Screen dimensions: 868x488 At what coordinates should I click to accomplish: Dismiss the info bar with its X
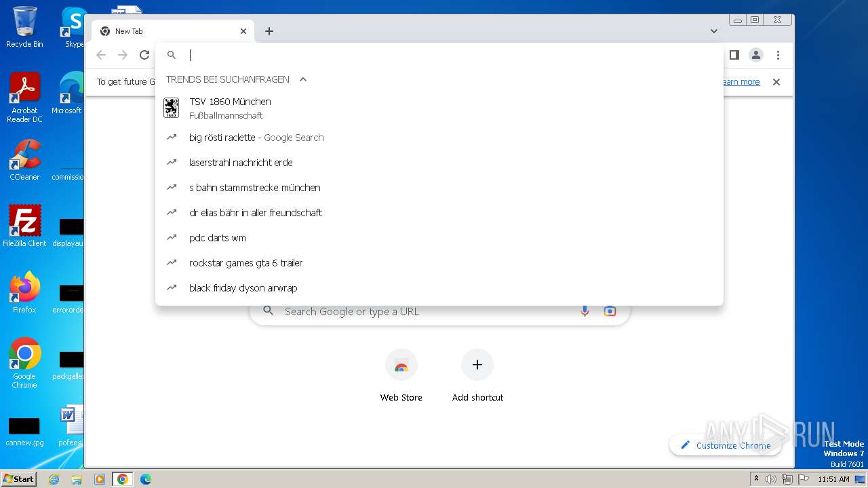(x=776, y=82)
